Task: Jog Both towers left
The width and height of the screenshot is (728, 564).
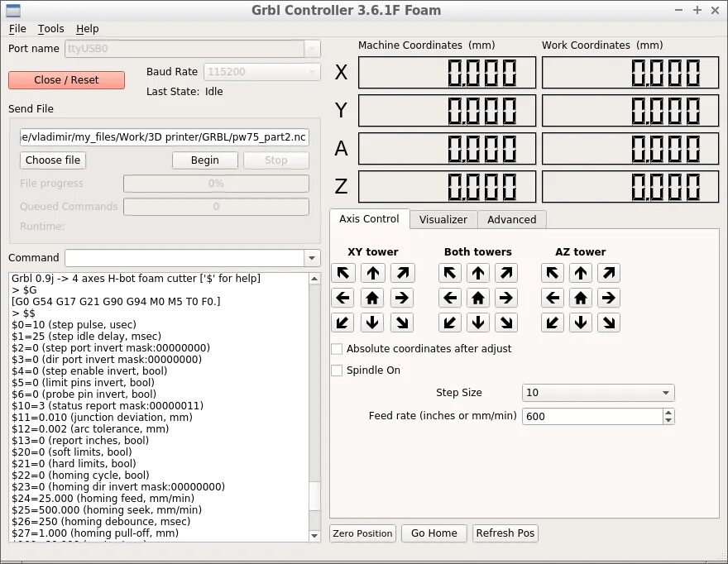Action: coord(450,298)
